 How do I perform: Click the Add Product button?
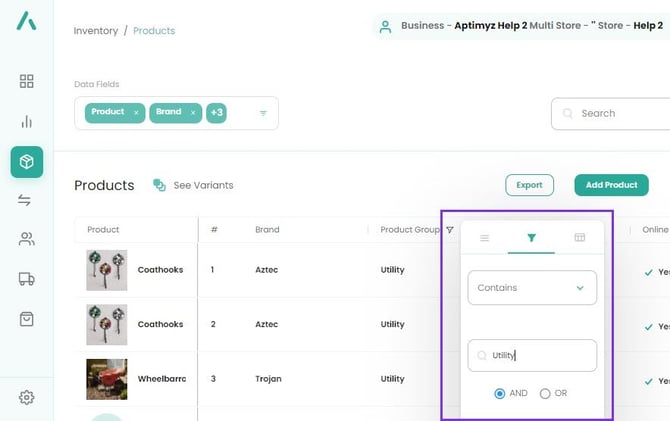point(611,185)
